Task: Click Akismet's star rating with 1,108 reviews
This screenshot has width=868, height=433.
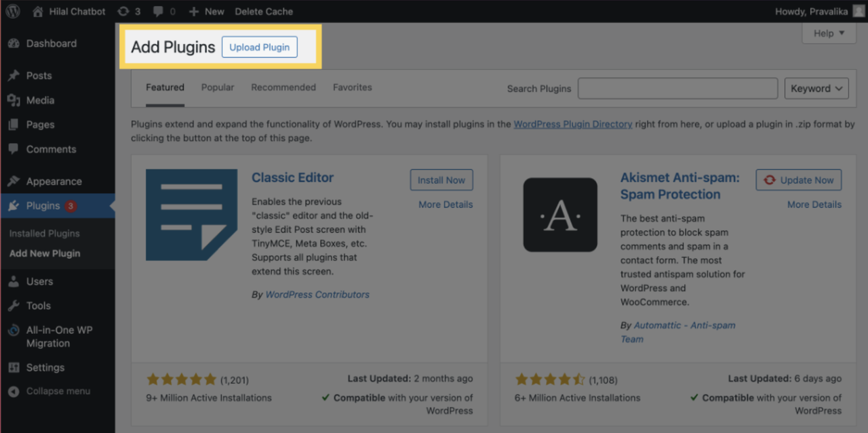Action: click(x=550, y=379)
